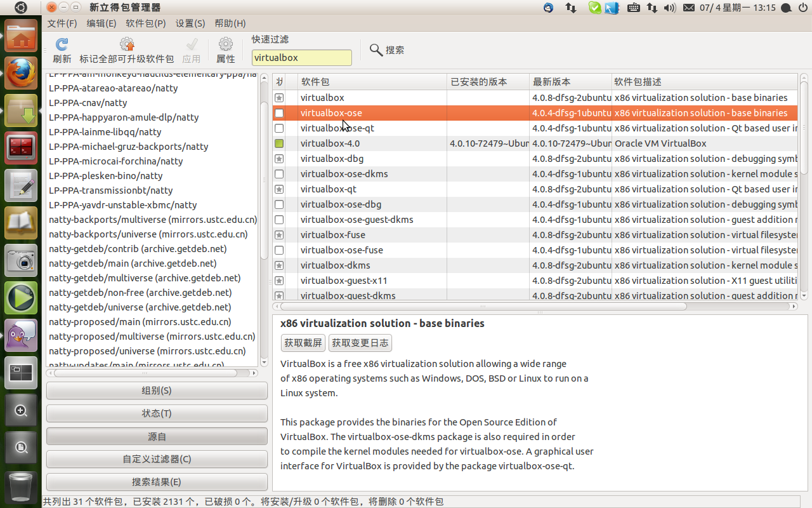Screen dimensions: 812x508
Task: Click 标记全部可升级软件包 toolbar icon
Action: click(127, 44)
